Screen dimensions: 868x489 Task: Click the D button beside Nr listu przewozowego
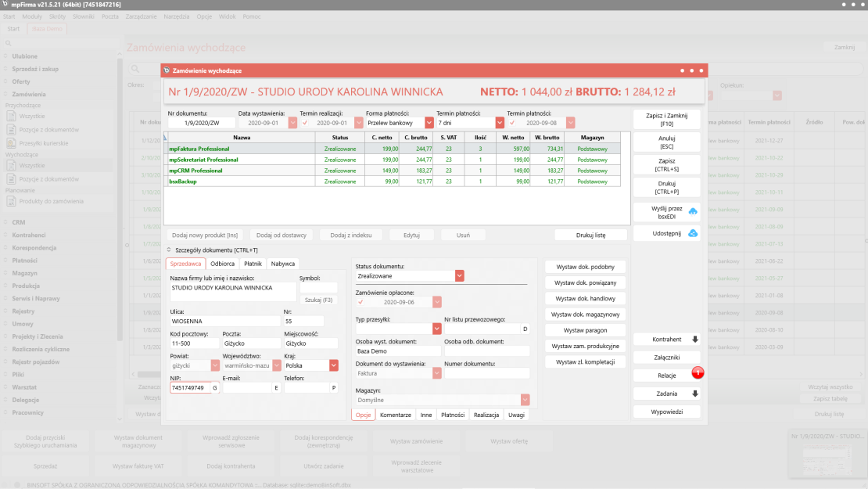pos(525,329)
